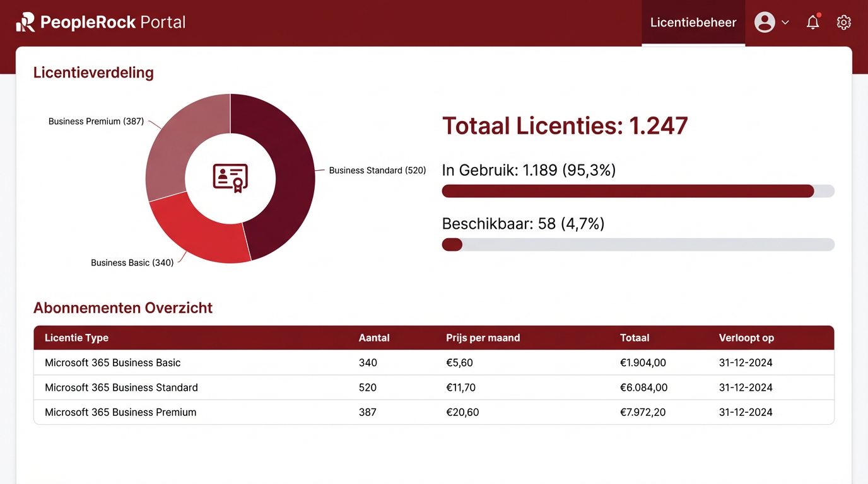Image resolution: width=868 pixels, height=484 pixels.
Task: Open the Licentiebeheer navigation tab
Action: (x=693, y=22)
